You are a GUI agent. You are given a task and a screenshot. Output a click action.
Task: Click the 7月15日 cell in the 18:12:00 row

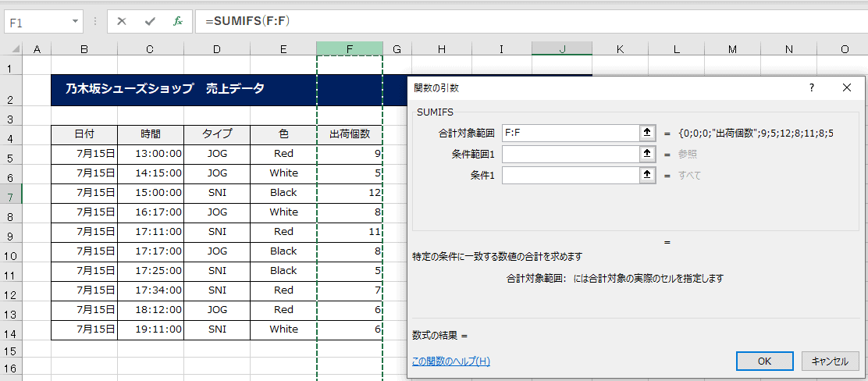click(x=84, y=309)
